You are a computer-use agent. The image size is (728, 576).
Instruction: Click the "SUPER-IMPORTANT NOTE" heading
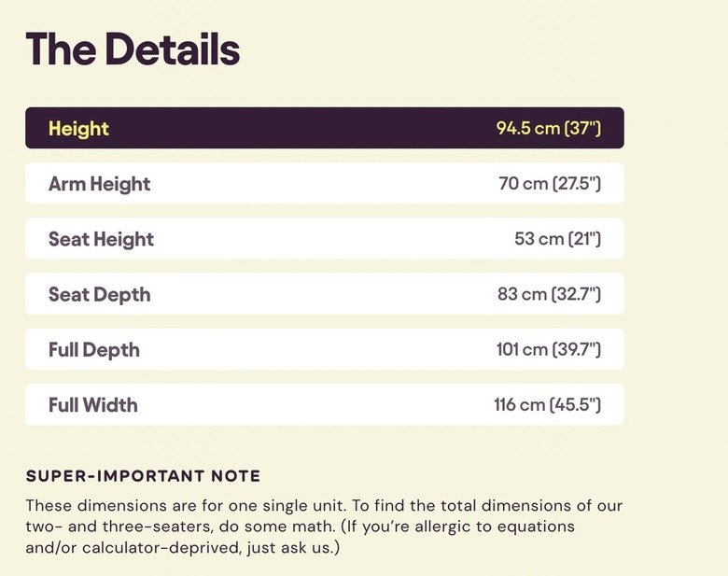(x=143, y=476)
